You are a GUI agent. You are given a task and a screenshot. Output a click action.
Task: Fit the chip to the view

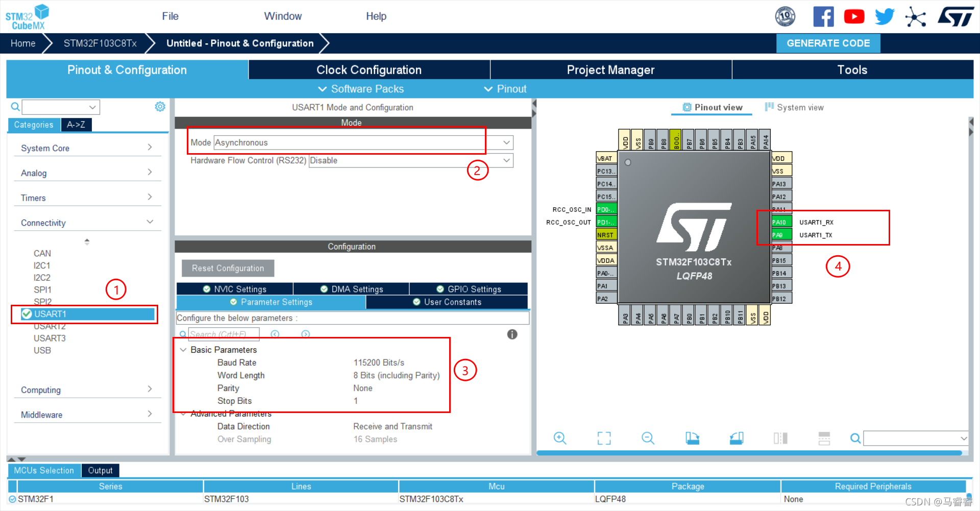click(604, 438)
